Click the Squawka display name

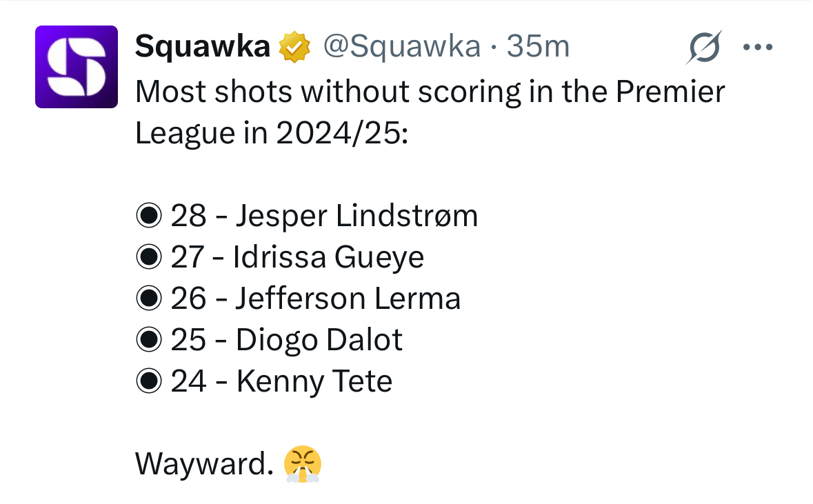[202, 47]
